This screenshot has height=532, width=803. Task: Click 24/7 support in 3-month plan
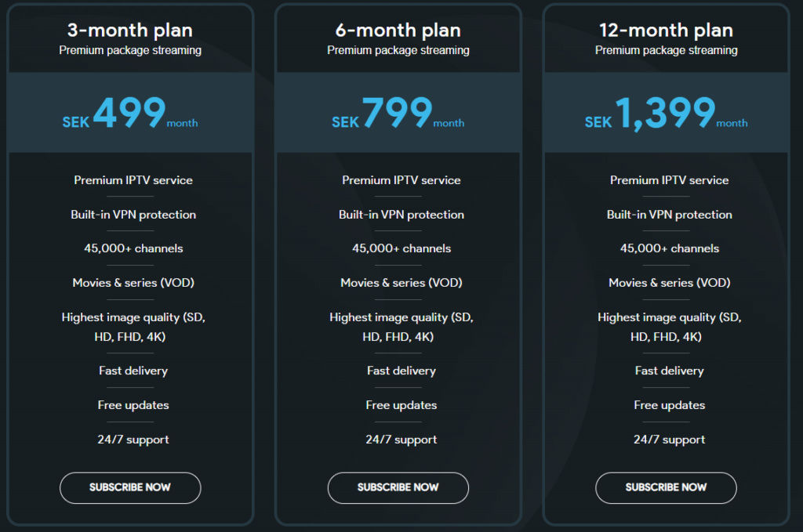[133, 440]
